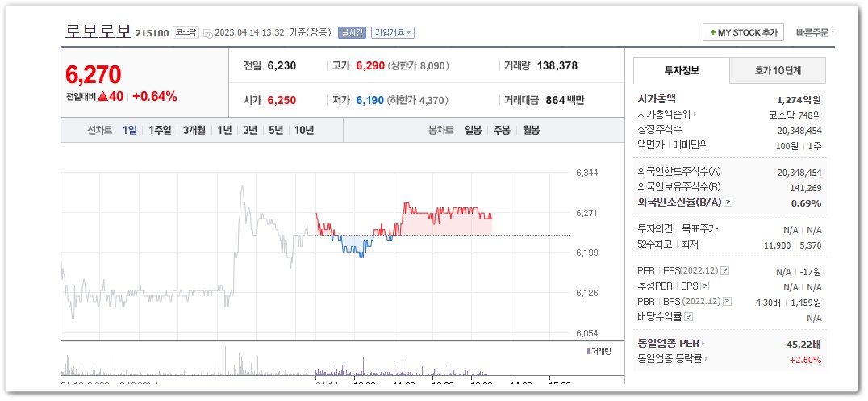Expand the 동일업종 PER arrow link
Image resolution: width=868 pixels, height=401 pixels.
coord(703,344)
